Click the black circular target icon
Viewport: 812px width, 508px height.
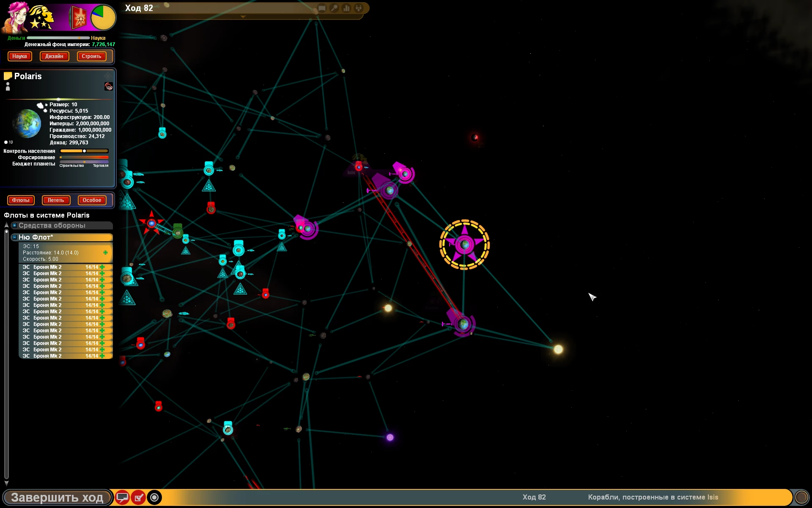click(154, 497)
